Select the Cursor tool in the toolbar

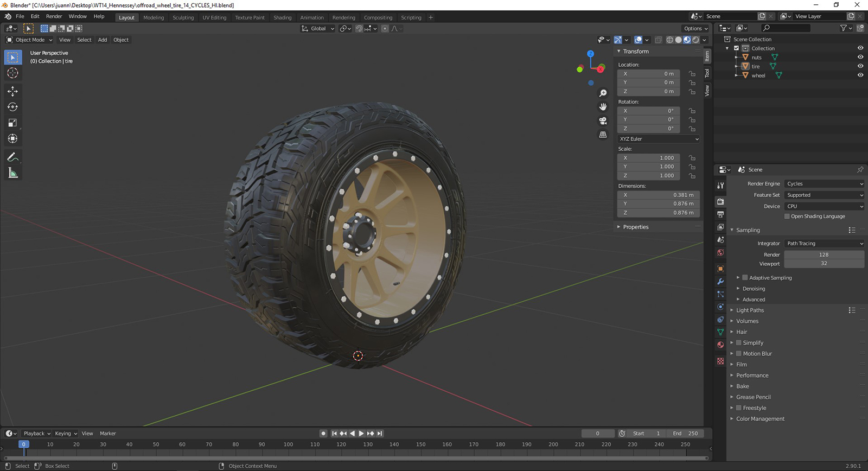pos(12,73)
